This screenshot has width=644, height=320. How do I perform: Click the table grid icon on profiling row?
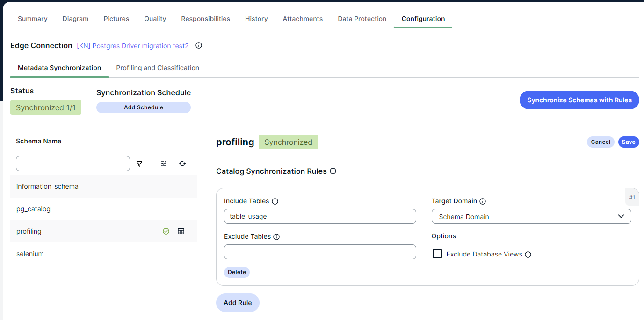[181, 231]
